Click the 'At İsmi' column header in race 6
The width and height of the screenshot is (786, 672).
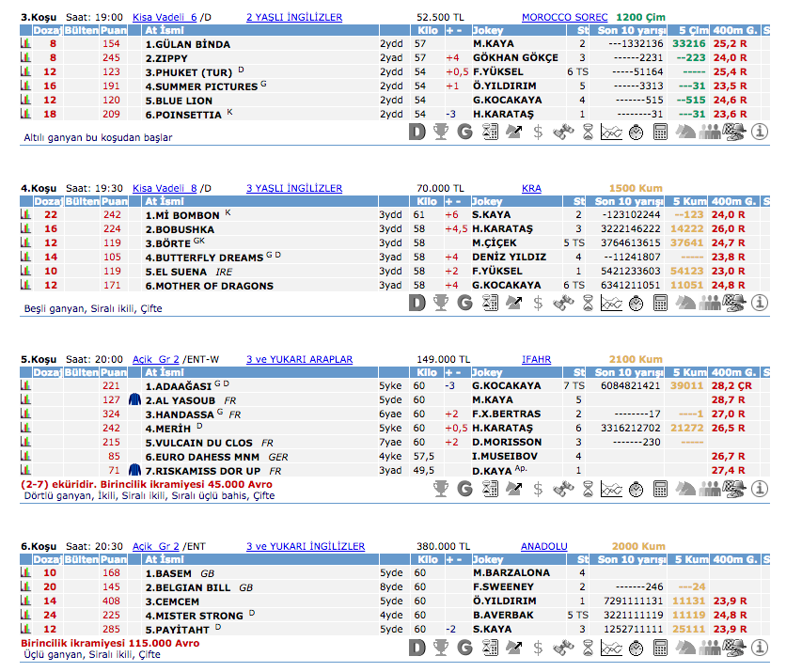coord(163,559)
